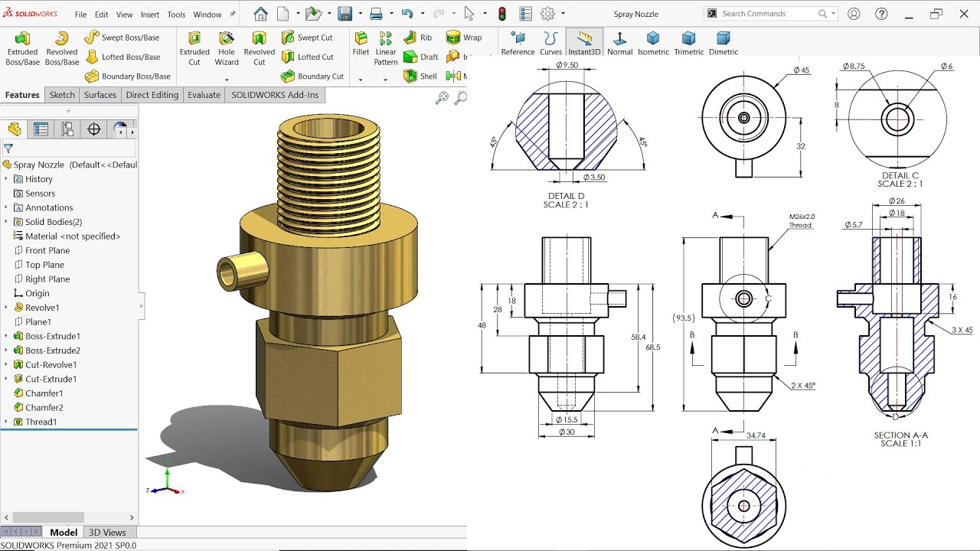Select Front Plane in the tree
The height and width of the screenshot is (551, 980).
coord(47,250)
